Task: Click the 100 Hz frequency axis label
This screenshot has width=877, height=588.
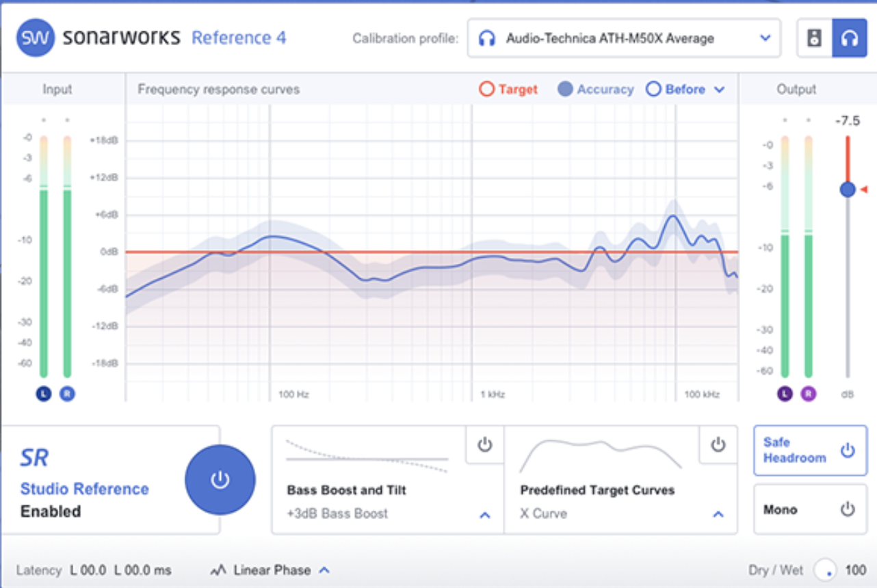Action: (x=293, y=395)
